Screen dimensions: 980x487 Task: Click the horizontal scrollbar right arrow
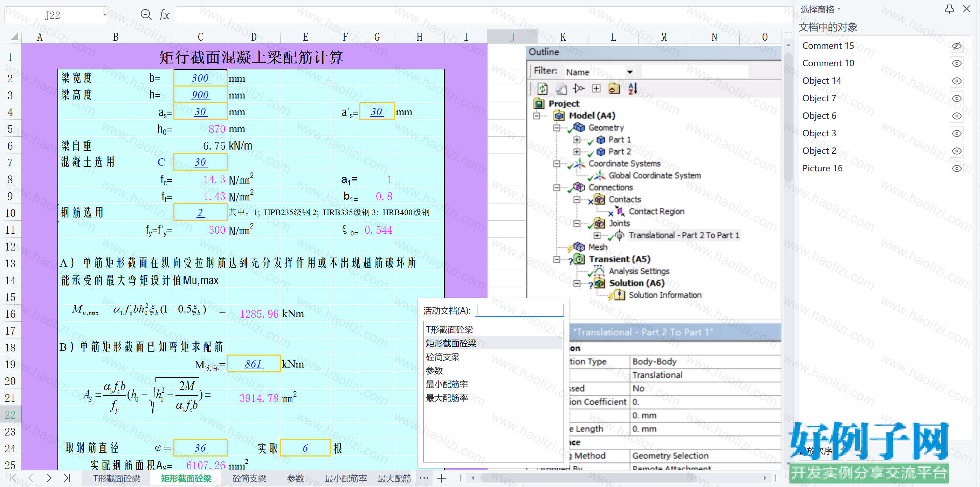[765, 478]
